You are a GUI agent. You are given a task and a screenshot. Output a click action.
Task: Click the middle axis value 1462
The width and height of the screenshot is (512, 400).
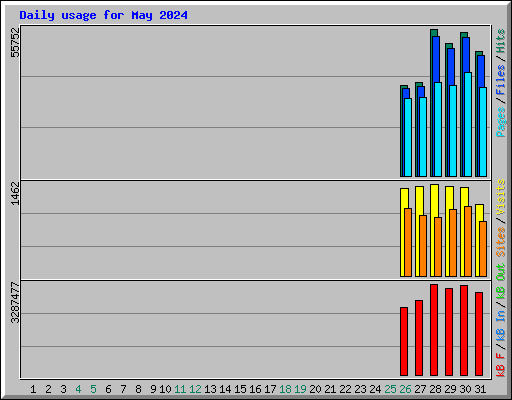click(x=15, y=193)
